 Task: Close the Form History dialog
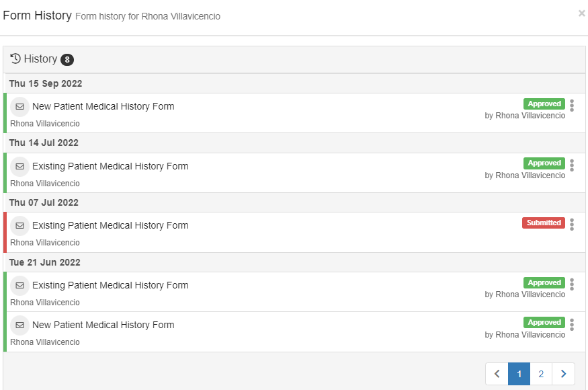pyautogui.click(x=581, y=13)
